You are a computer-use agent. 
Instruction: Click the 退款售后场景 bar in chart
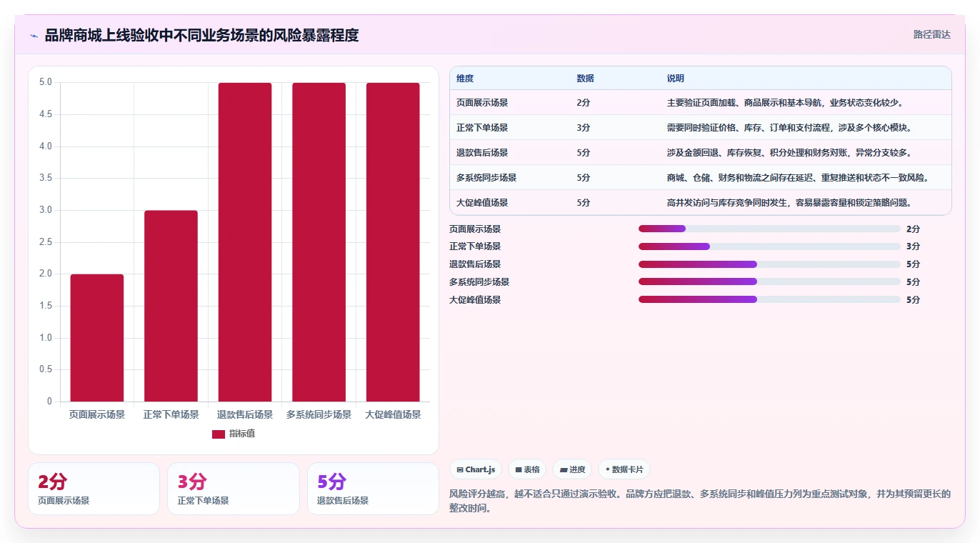pyautogui.click(x=245, y=242)
